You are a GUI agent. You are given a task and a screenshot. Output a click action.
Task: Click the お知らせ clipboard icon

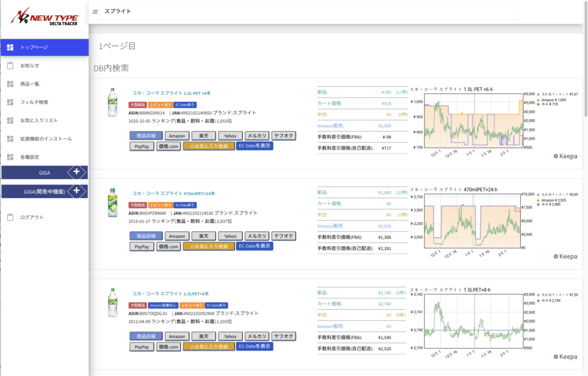click(10, 66)
